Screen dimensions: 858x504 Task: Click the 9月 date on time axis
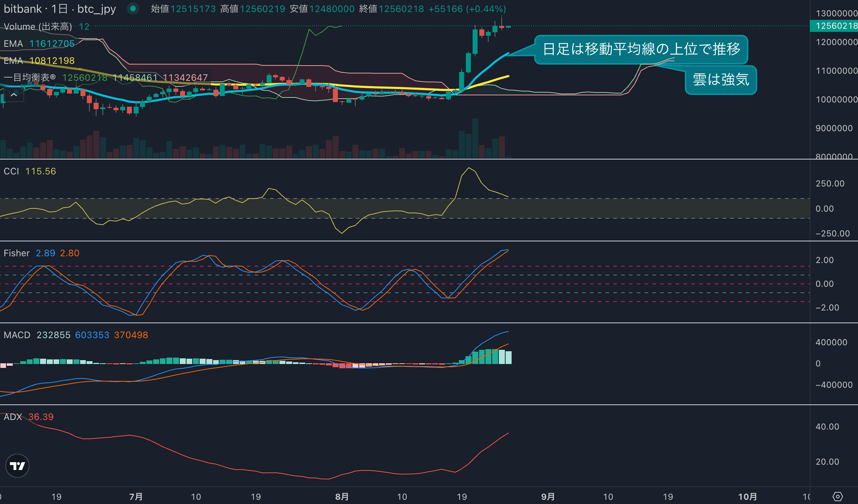548,497
